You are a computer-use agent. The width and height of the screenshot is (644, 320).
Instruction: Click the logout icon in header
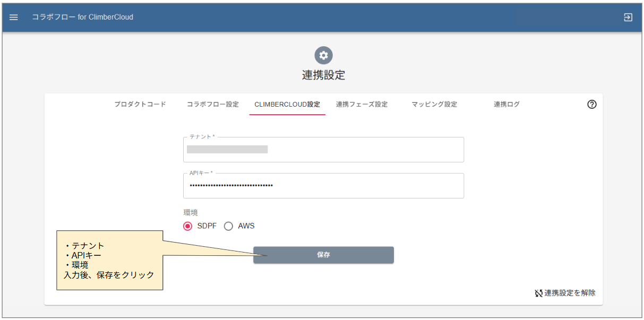tap(628, 17)
